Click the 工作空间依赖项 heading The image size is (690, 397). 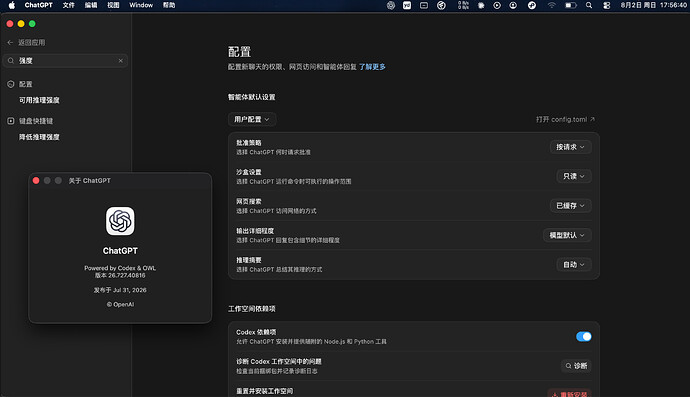pos(251,309)
